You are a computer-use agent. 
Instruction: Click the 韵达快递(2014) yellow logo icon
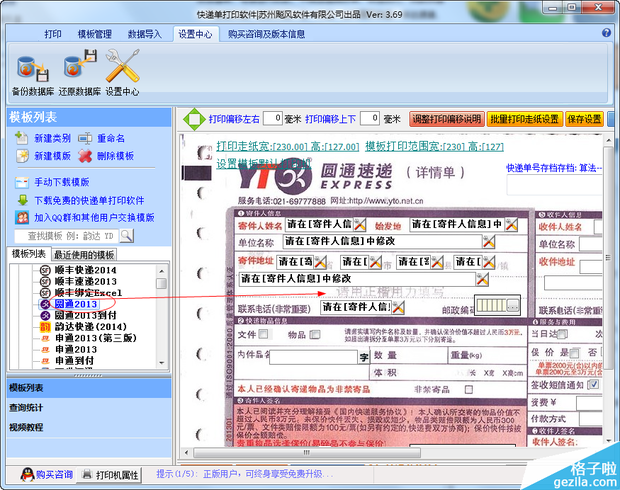coord(45,327)
